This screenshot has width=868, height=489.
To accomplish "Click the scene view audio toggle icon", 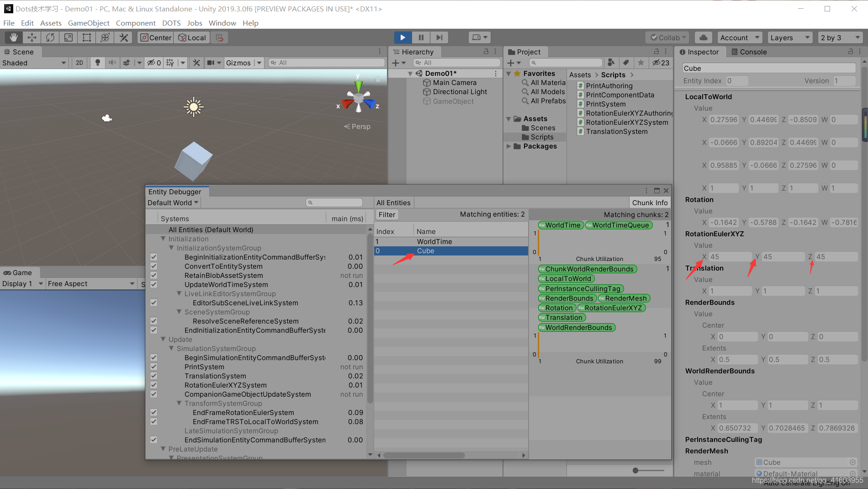I will point(112,63).
